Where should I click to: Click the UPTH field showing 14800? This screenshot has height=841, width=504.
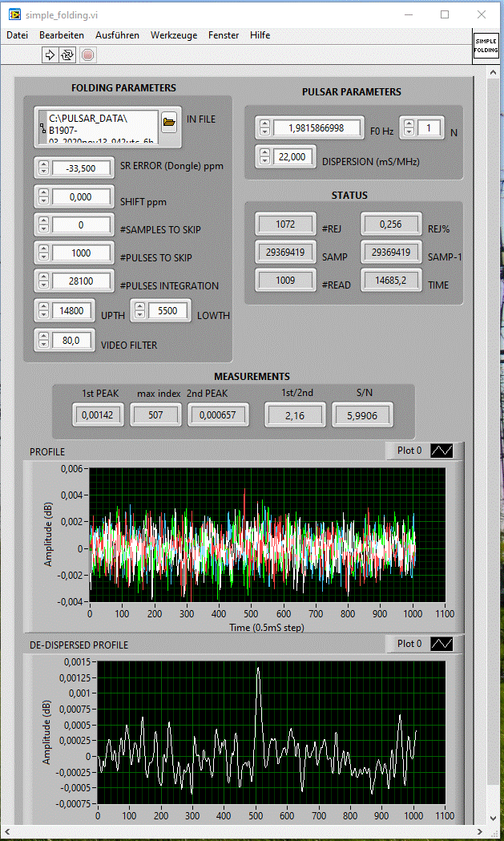72,310
